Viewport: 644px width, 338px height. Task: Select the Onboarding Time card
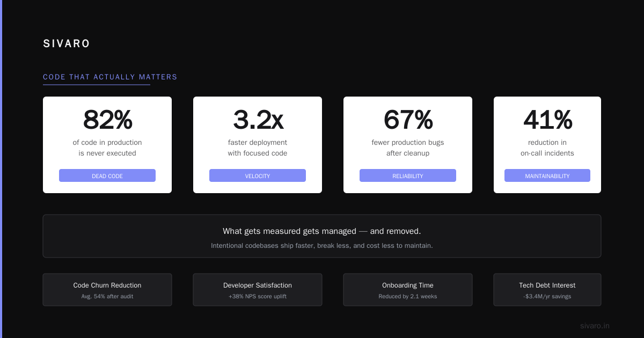[408, 290]
